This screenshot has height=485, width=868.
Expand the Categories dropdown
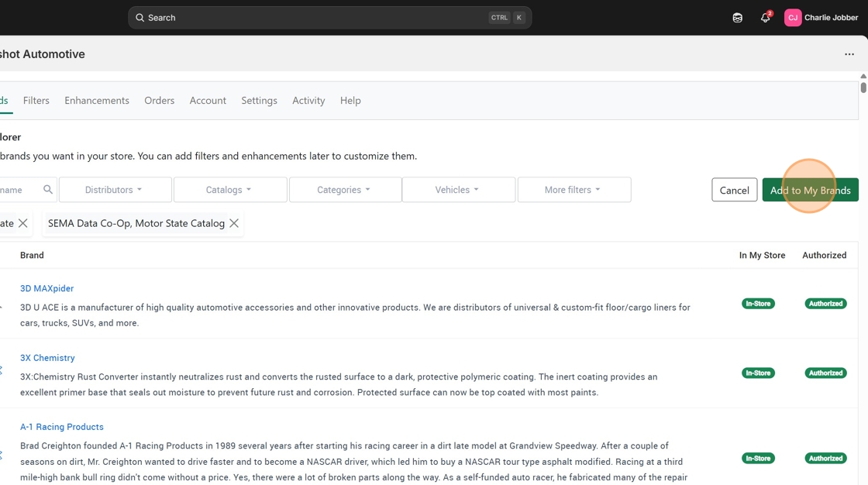point(346,189)
